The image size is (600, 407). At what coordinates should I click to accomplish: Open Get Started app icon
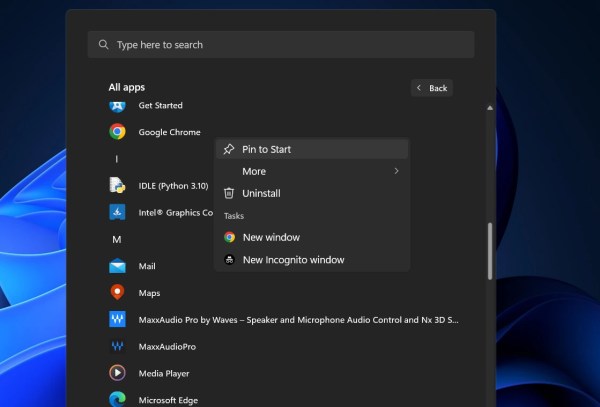pos(117,106)
